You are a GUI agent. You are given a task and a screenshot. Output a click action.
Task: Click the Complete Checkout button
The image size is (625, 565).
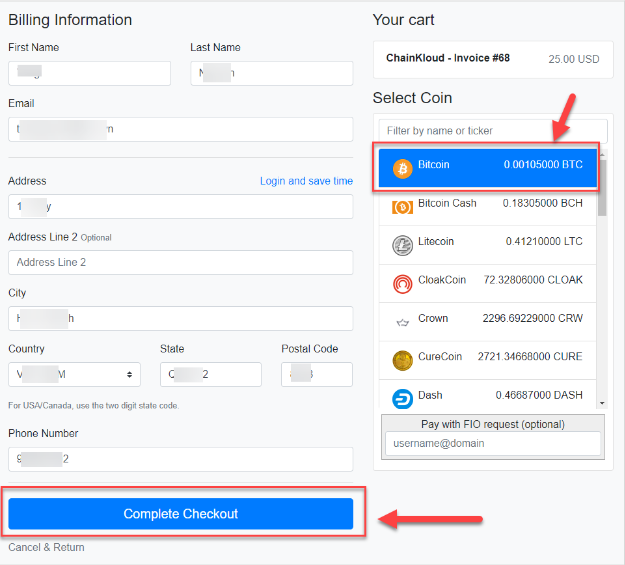(181, 514)
